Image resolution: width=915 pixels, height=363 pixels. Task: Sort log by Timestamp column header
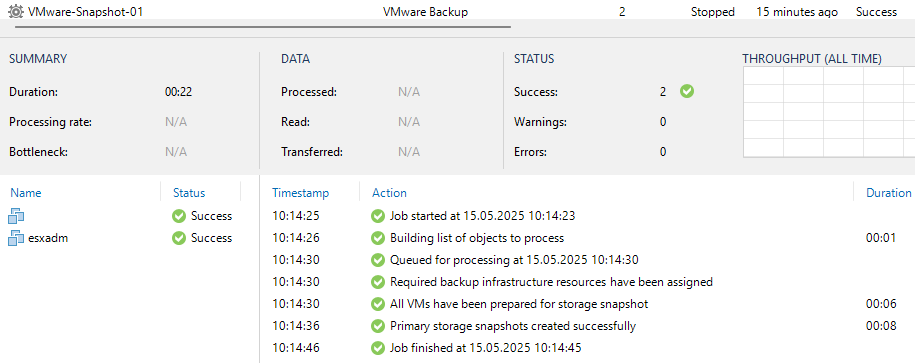pyautogui.click(x=301, y=193)
